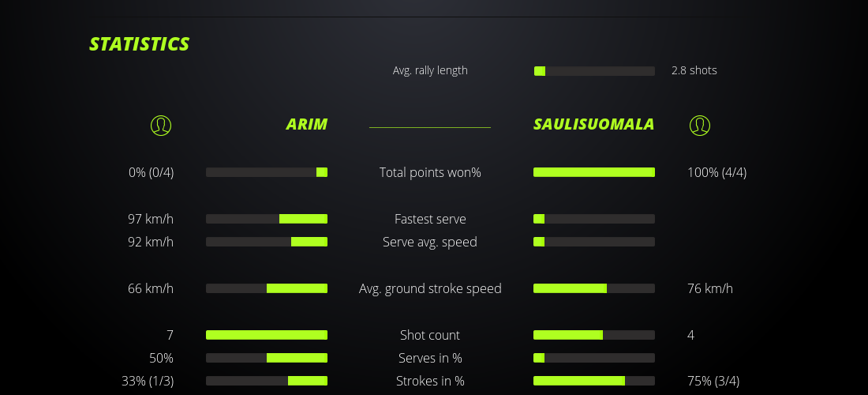Click the ARIM player name
The width and height of the screenshot is (868, 395).
tap(306, 125)
